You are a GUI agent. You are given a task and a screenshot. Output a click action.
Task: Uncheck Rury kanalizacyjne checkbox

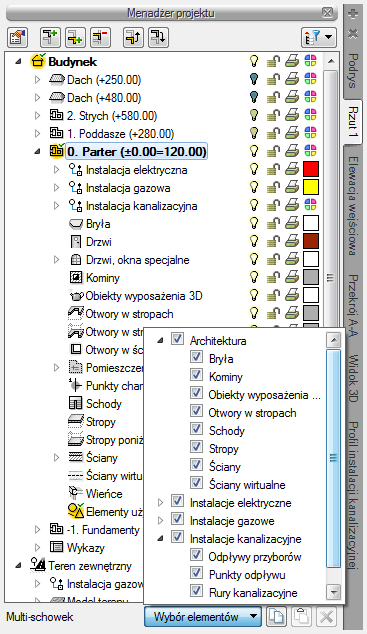click(196, 591)
